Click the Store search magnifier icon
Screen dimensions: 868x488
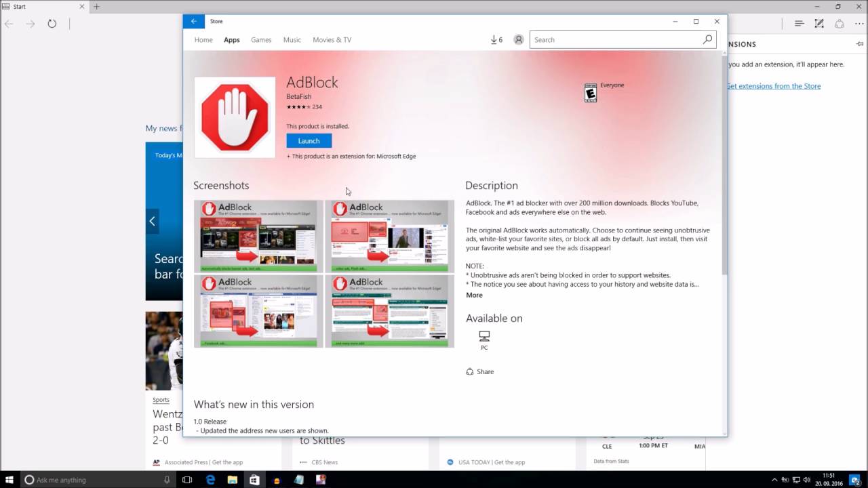708,39
